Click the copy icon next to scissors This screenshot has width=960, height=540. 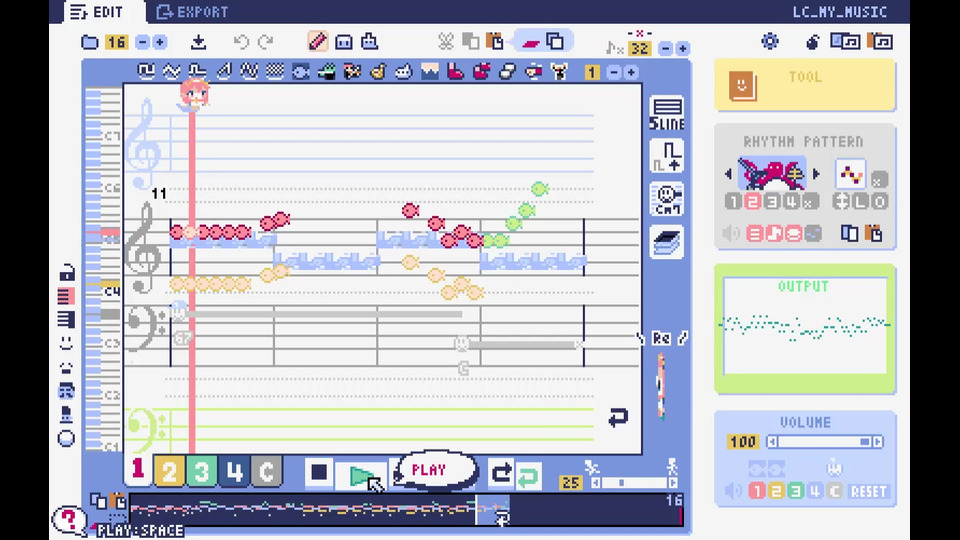(x=470, y=42)
